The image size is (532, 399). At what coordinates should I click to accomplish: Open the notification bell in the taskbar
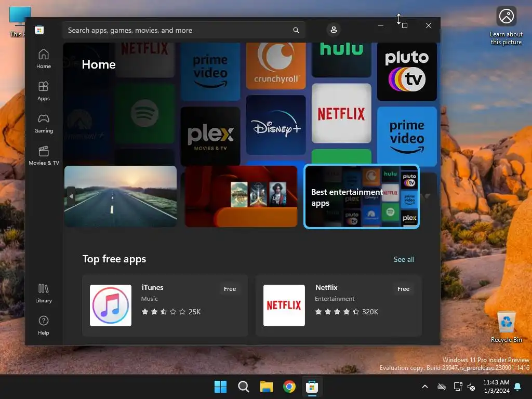point(518,387)
